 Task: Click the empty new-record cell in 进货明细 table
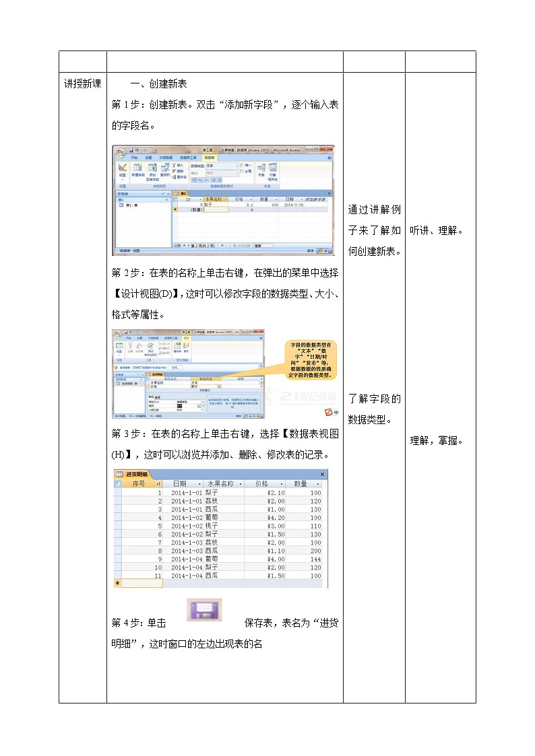click(142, 584)
